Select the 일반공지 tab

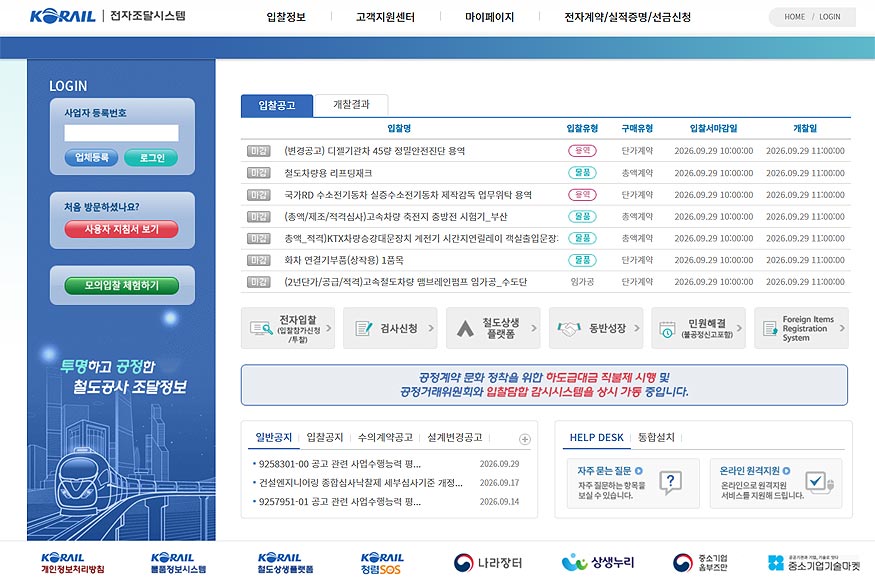click(273, 437)
